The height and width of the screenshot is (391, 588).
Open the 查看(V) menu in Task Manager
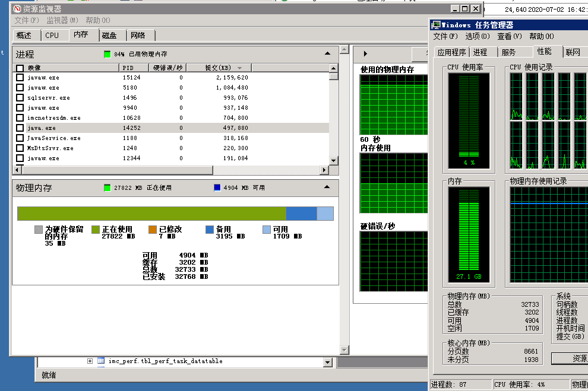510,36
